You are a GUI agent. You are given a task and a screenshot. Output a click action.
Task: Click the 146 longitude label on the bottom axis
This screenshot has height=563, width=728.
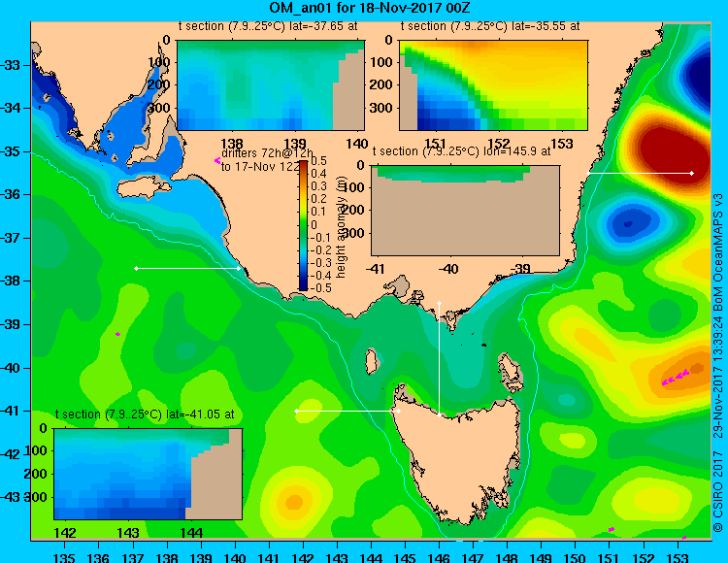(439, 557)
